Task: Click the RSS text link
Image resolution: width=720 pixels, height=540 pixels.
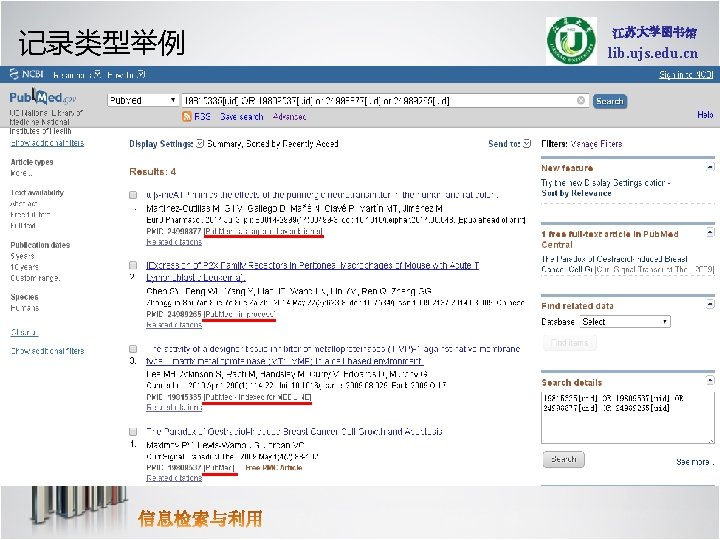Action: (x=202, y=117)
